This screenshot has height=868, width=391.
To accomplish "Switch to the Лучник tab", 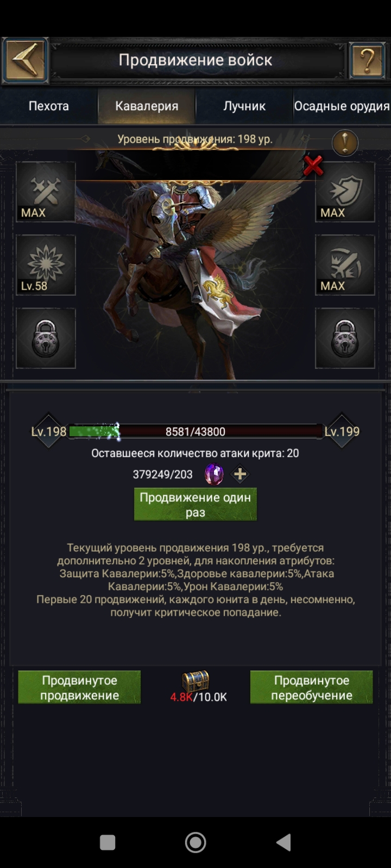I will pos(244,106).
